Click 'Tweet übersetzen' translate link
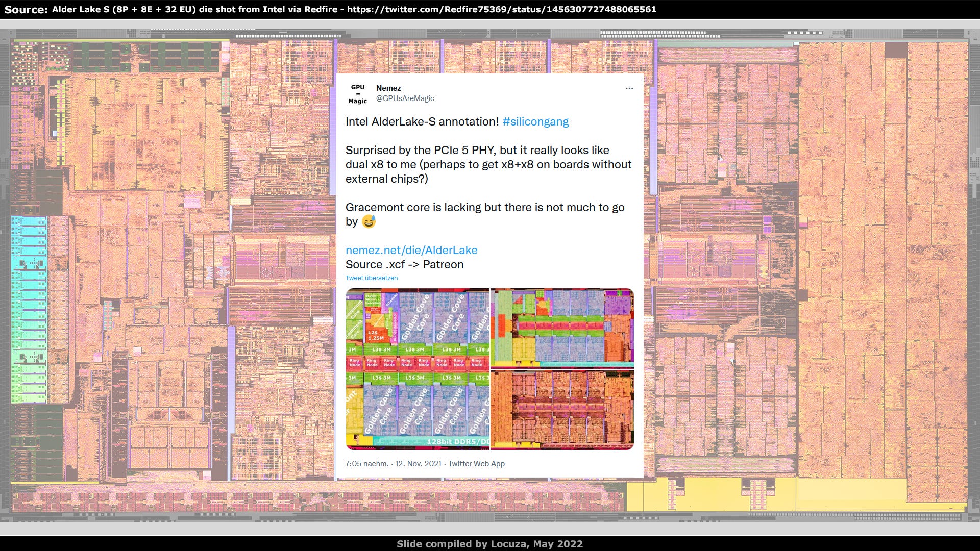Image resolution: width=980 pixels, height=551 pixels. pyautogui.click(x=372, y=278)
